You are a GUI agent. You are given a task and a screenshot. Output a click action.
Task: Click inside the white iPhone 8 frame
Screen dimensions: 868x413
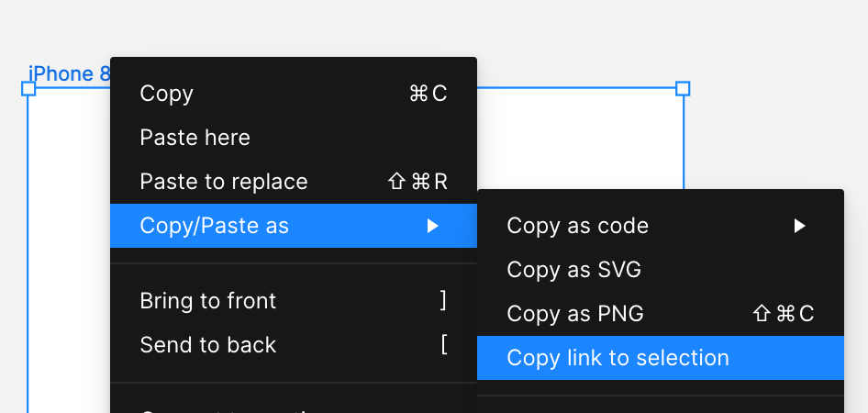coord(578,138)
